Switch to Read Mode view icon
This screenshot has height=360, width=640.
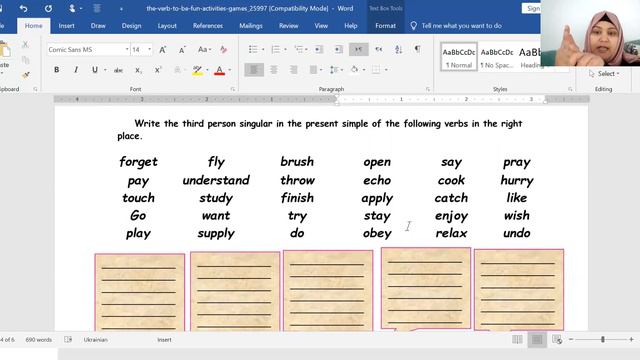pyautogui.click(x=517, y=340)
